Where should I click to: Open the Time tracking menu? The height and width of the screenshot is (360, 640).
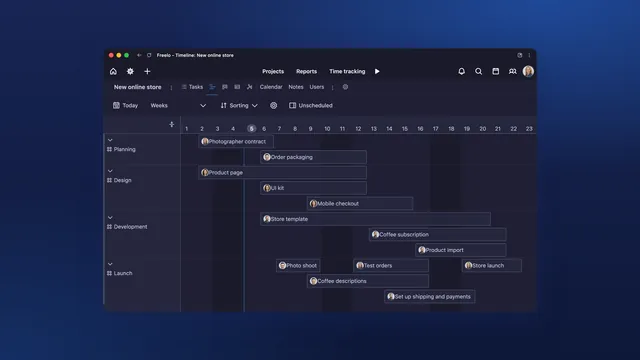coord(347,71)
